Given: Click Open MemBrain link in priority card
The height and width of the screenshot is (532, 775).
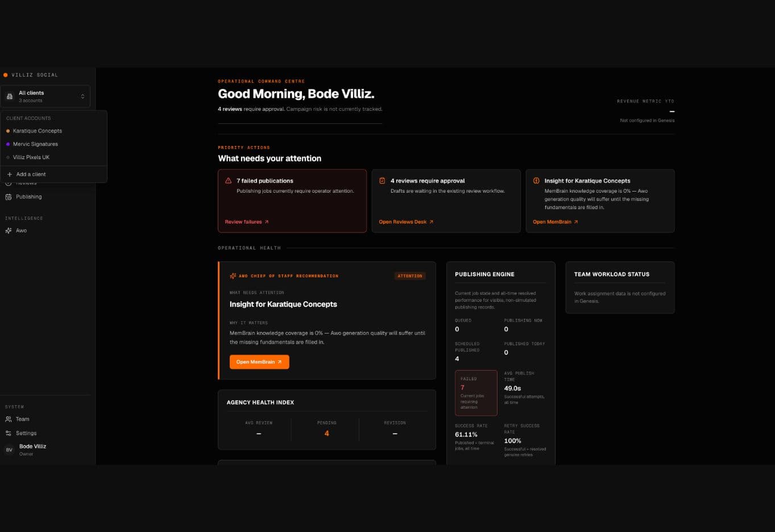Looking at the screenshot, I should tap(556, 222).
